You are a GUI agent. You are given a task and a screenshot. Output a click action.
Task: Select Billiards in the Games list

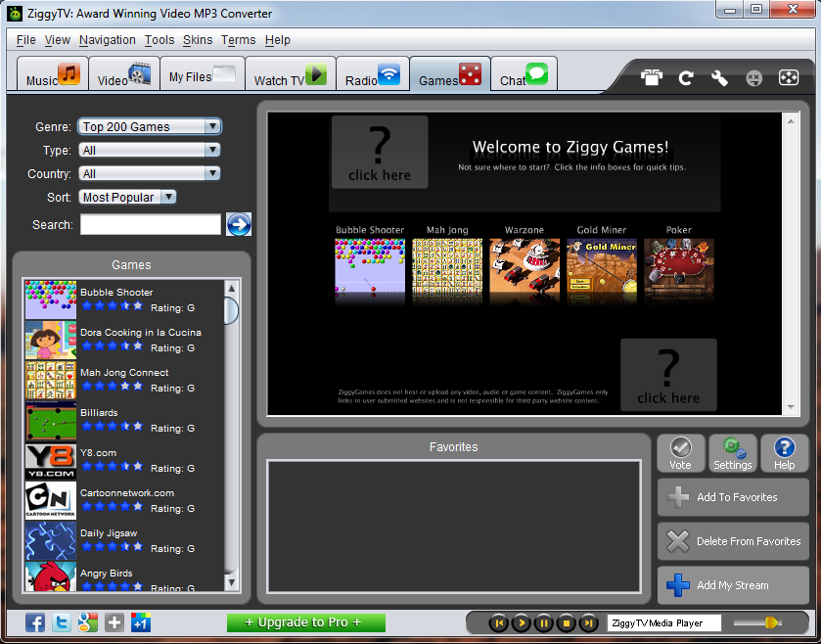pos(124,421)
